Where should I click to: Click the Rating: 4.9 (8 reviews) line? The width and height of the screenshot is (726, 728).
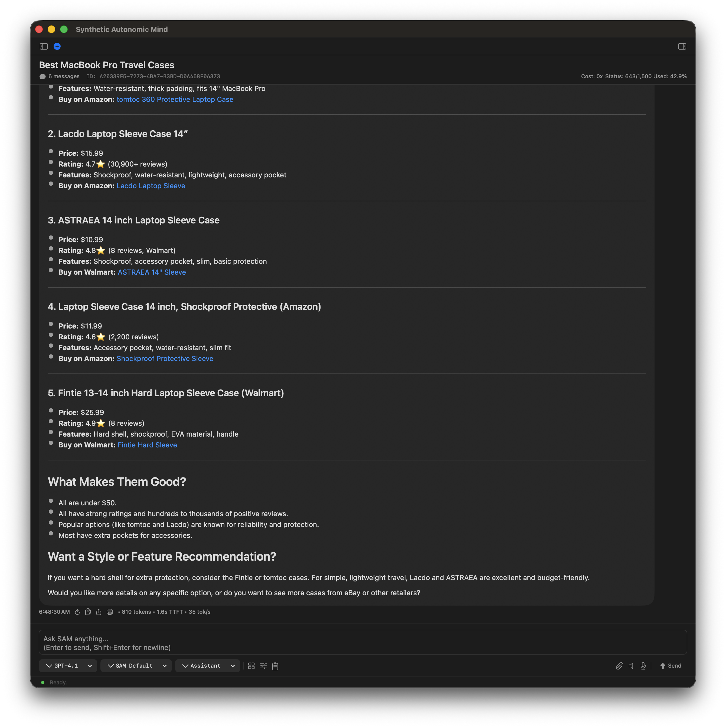click(101, 423)
